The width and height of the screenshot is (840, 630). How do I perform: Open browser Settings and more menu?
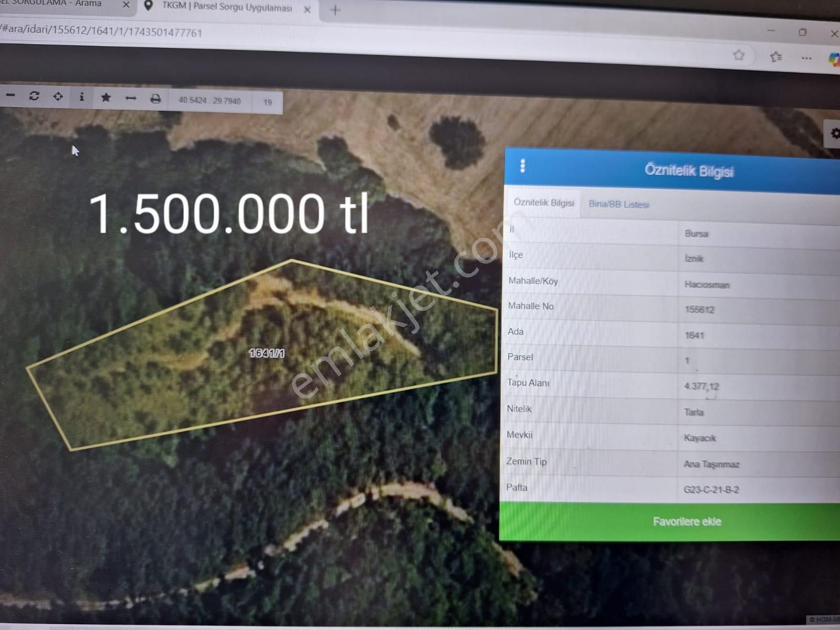(x=806, y=58)
